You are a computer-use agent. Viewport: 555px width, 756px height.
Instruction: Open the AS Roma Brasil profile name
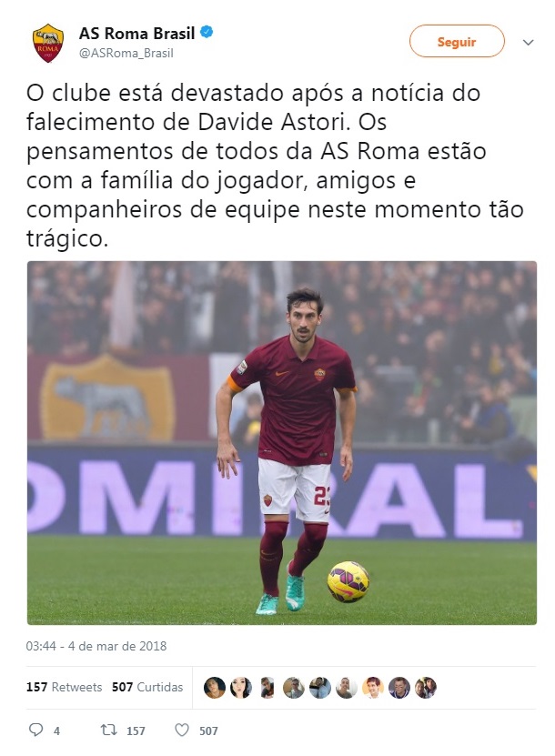pyautogui.click(x=137, y=34)
